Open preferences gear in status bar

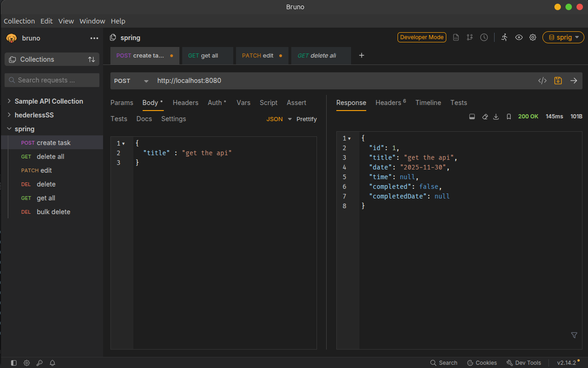click(27, 363)
